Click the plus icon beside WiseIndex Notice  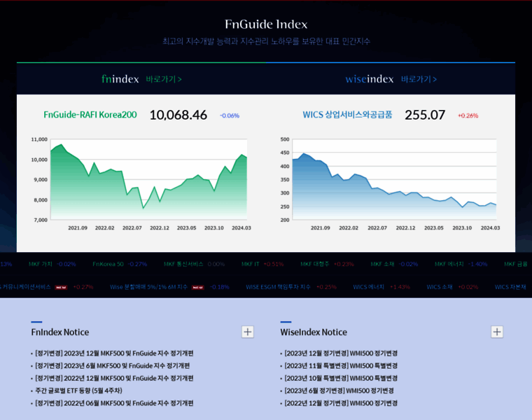497,332
